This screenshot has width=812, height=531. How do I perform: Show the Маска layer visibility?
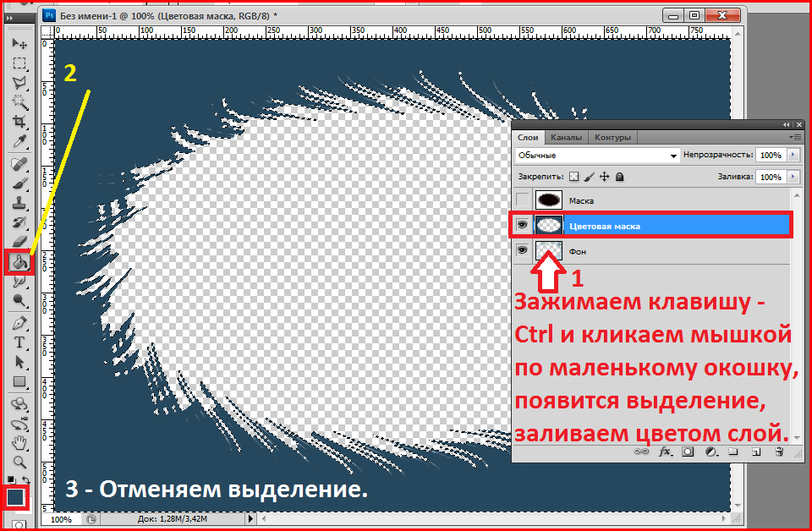pyautogui.click(x=523, y=200)
